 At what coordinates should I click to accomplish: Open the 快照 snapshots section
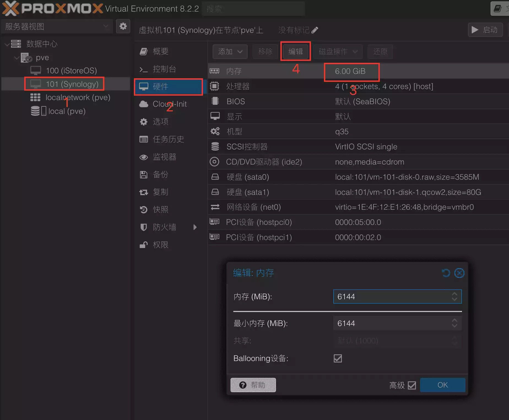tap(160, 209)
